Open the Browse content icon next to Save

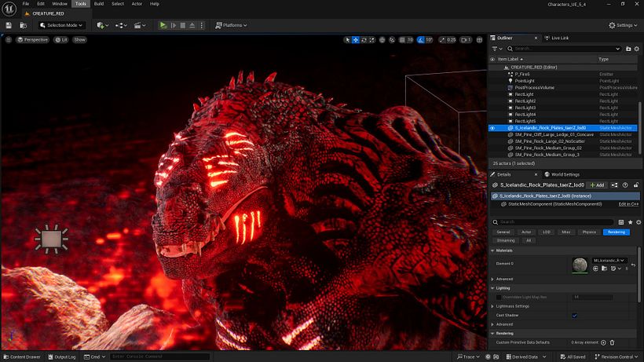[x=24, y=25]
